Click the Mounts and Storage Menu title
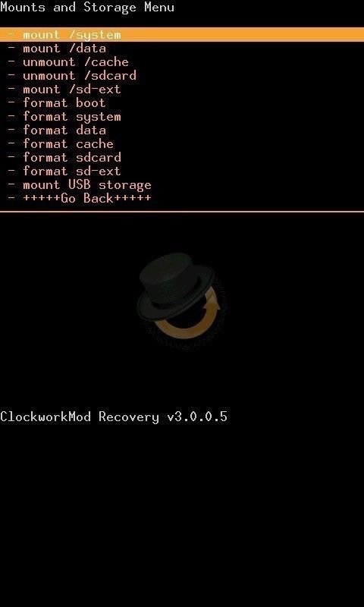 [x=87, y=7]
